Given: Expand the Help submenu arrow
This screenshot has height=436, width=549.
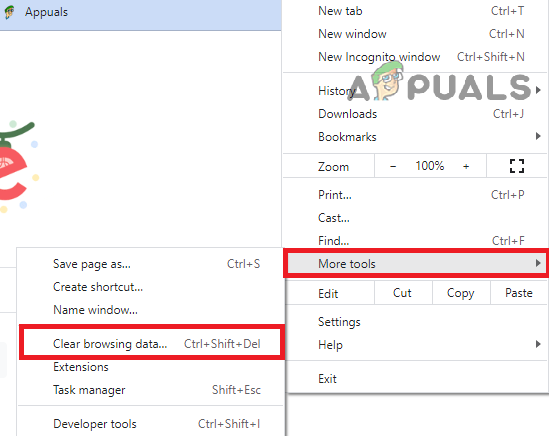Looking at the screenshot, I should tap(538, 344).
